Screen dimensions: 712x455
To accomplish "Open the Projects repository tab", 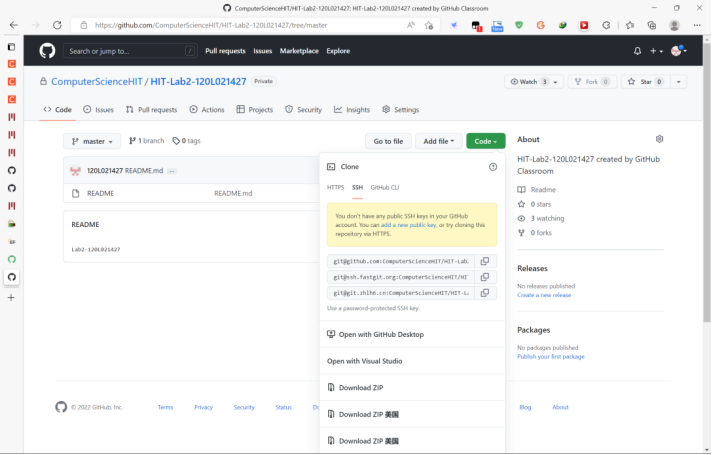I will [x=255, y=109].
